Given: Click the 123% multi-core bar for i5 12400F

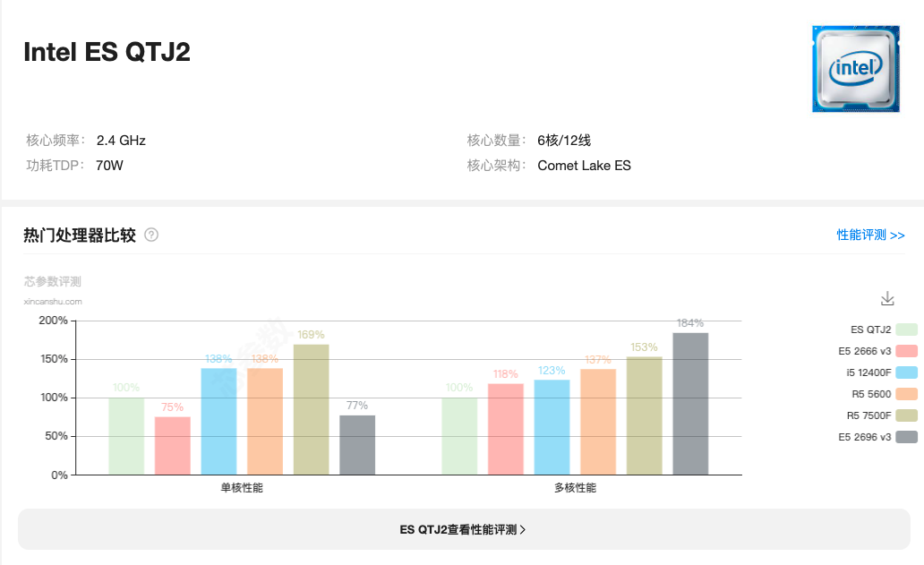Looking at the screenshot, I should 552,427.
